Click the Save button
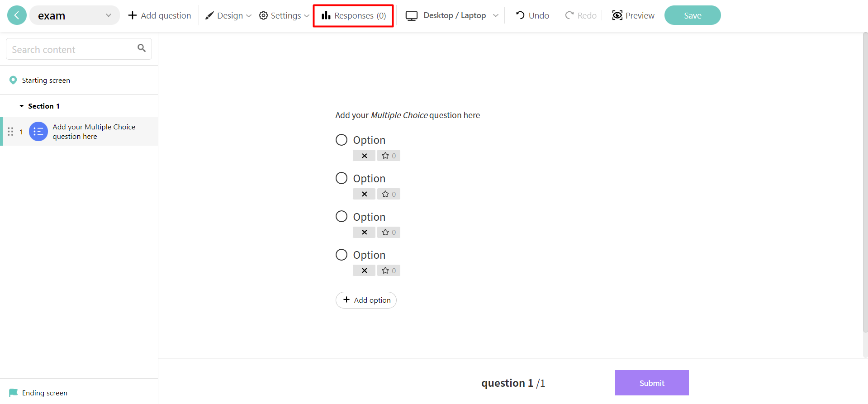868x404 pixels. (692, 15)
